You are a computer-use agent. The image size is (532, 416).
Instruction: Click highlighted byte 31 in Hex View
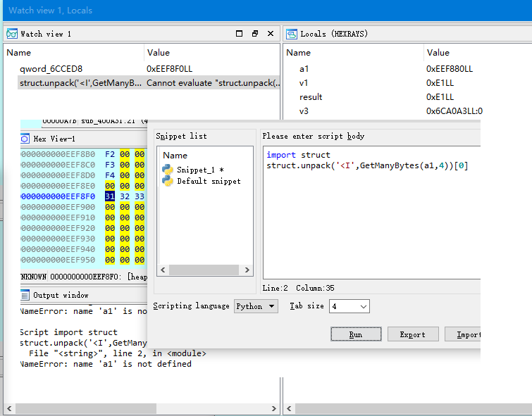click(x=110, y=196)
